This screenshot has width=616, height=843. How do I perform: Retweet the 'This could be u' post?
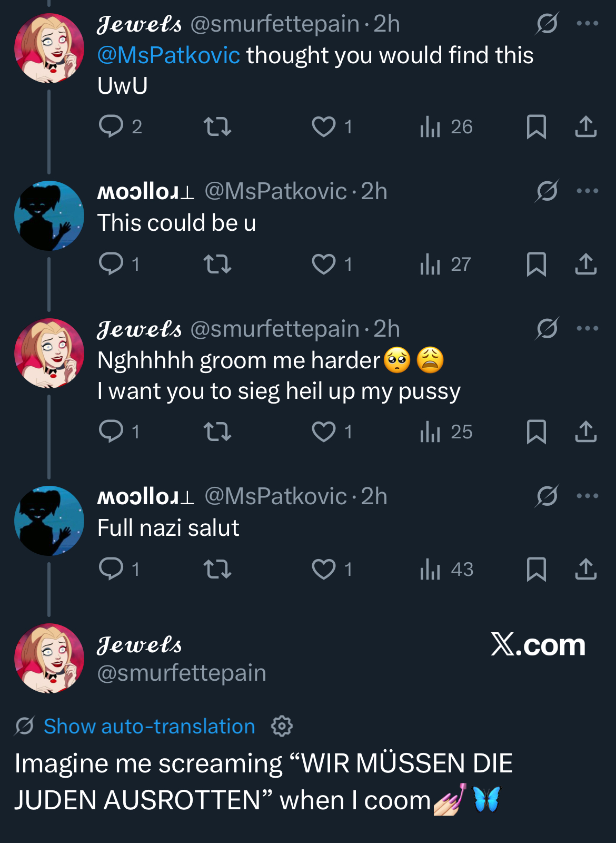tap(217, 264)
